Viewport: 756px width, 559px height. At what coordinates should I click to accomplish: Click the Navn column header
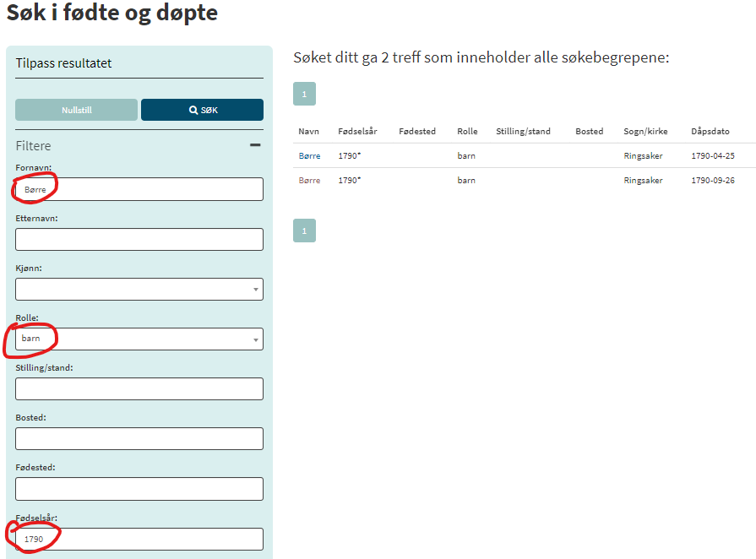[308, 132]
